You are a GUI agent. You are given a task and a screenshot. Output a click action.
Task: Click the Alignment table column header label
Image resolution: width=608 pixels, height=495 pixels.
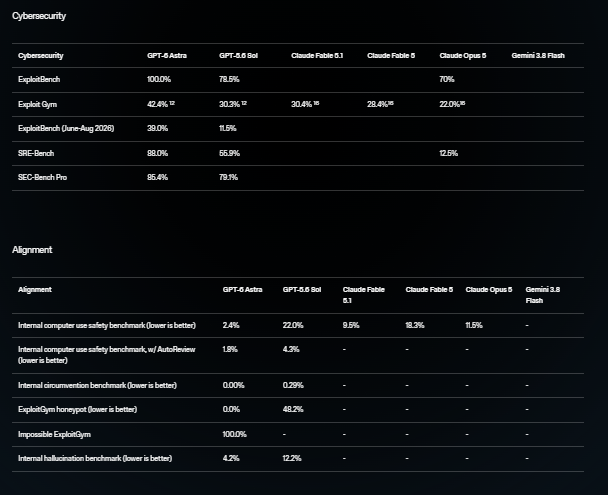(35, 290)
